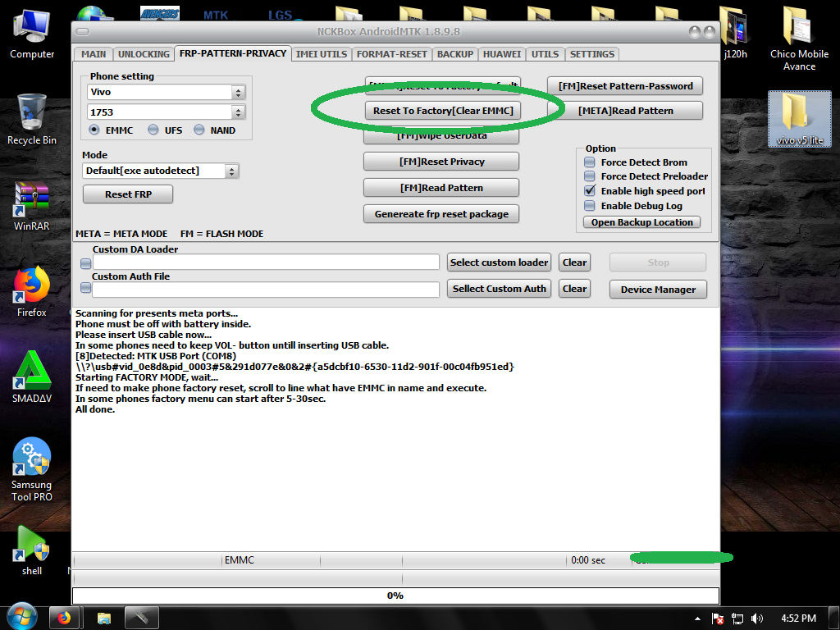Click [FM]Reset Privacy button

coord(441,162)
